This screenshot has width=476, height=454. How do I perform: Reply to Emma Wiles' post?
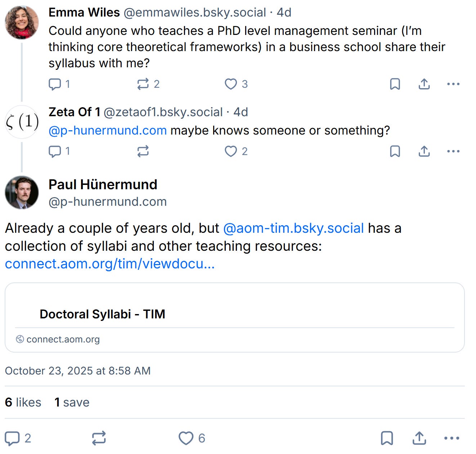[x=55, y=84]
